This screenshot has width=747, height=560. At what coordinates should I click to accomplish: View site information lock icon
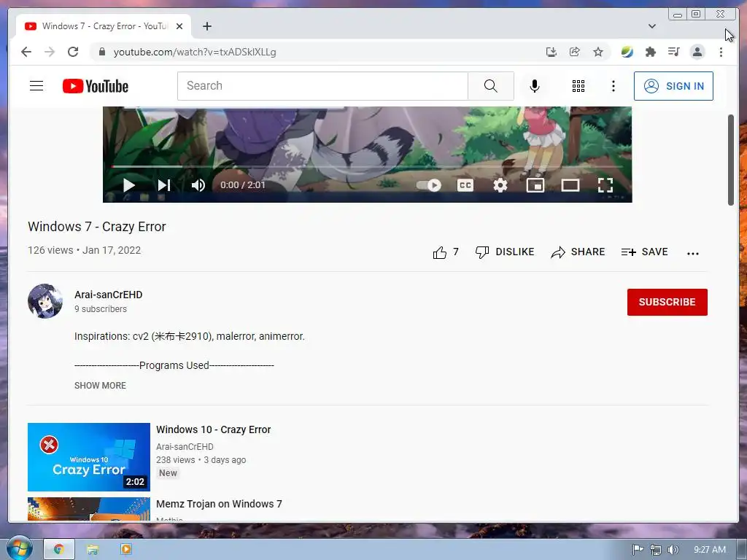click(101, 52)
